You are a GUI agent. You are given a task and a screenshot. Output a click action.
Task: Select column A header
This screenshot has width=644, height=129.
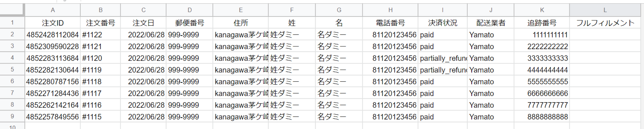pyautogui.click(x=53, y=10)
